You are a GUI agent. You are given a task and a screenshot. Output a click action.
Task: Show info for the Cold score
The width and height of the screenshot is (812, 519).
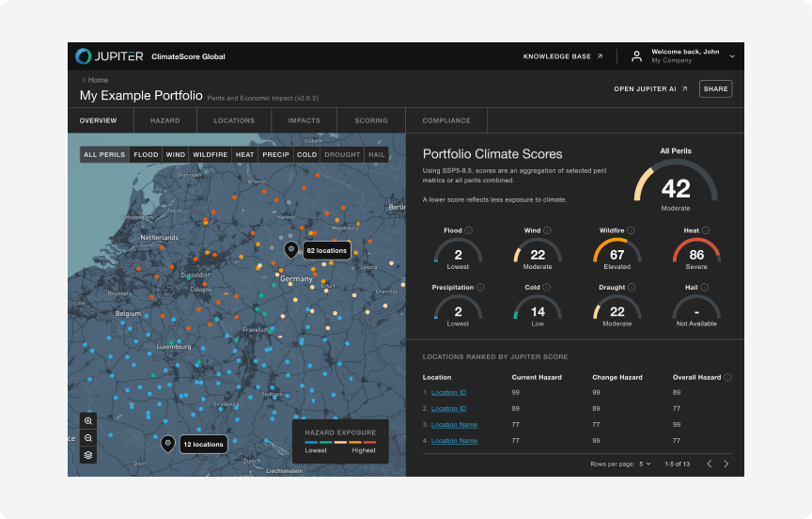546,288
